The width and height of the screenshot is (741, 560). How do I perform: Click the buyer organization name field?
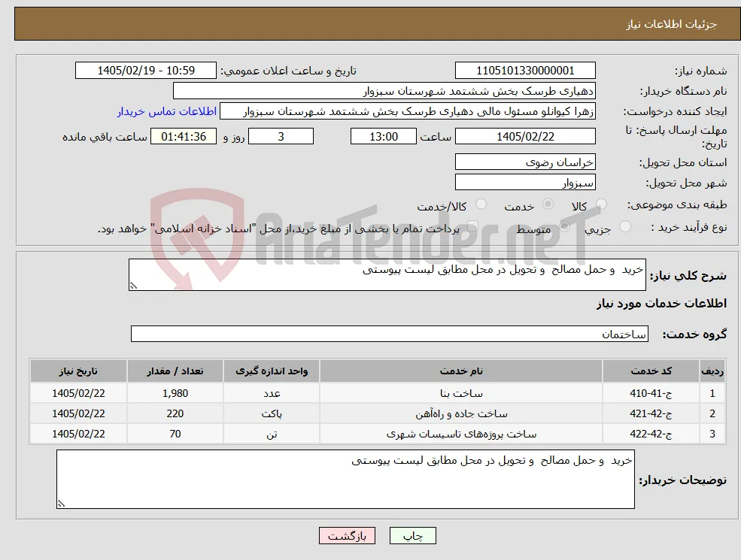tap(384, 91)
